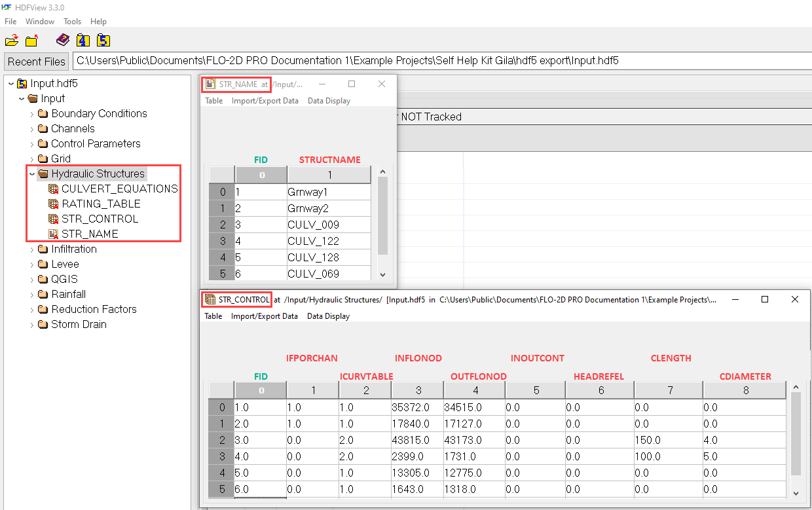Open the purple help book icon

[62, 40]
